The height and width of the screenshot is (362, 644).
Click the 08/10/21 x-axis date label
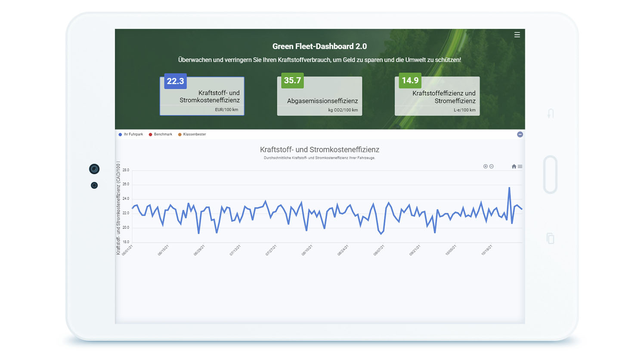point(307,250)
